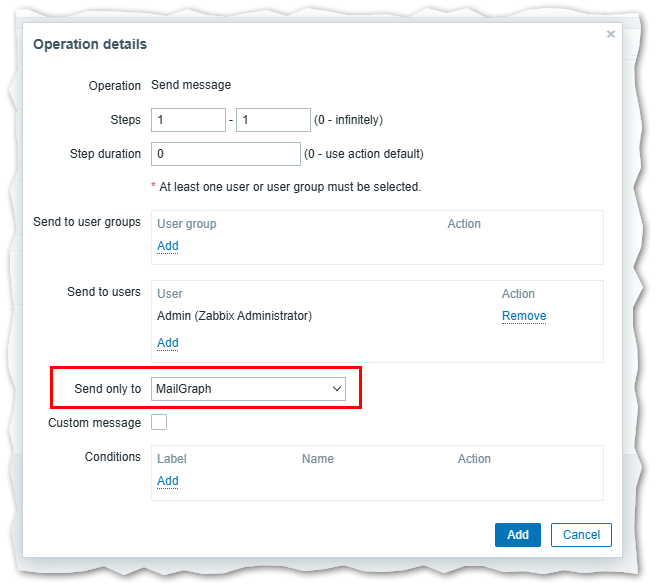Click the Send message operation text
This screenshot has width=655, height=587.
pyautogui.click(x=191, y=86)
